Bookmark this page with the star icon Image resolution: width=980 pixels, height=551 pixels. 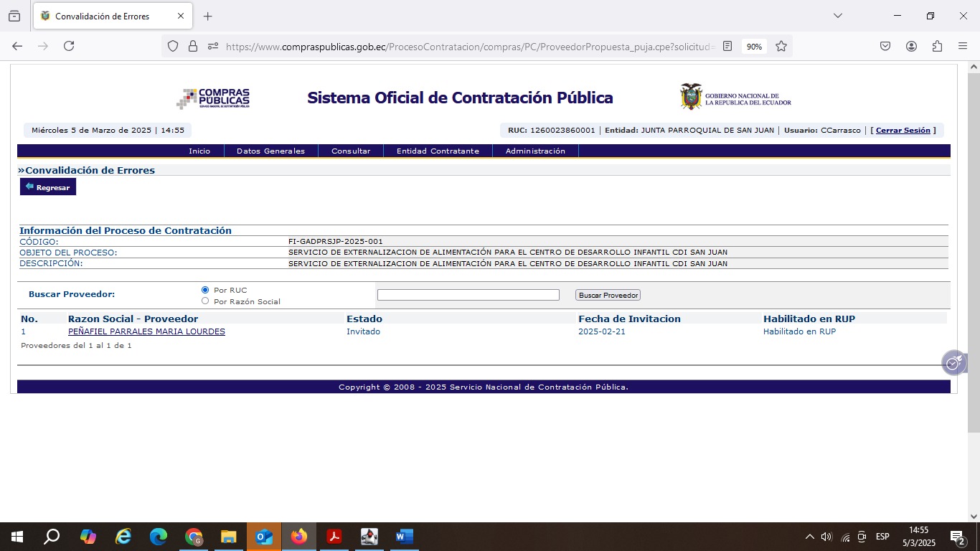pyautogui.click(x=781, y=46)
